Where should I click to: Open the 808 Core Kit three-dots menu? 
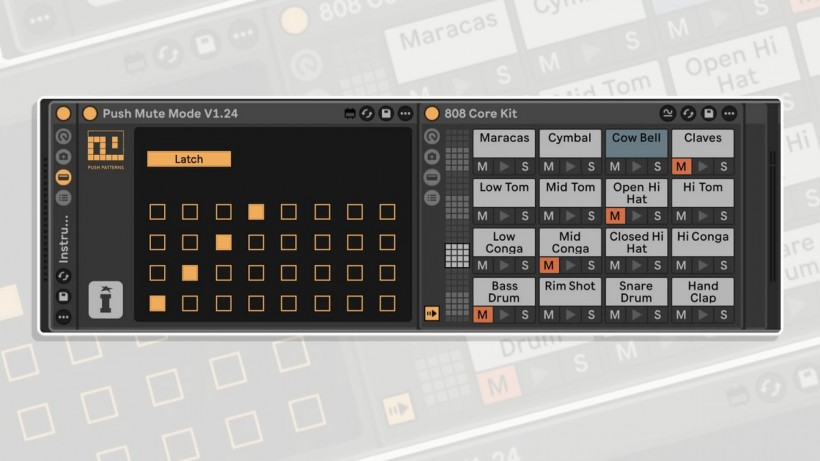729,113
